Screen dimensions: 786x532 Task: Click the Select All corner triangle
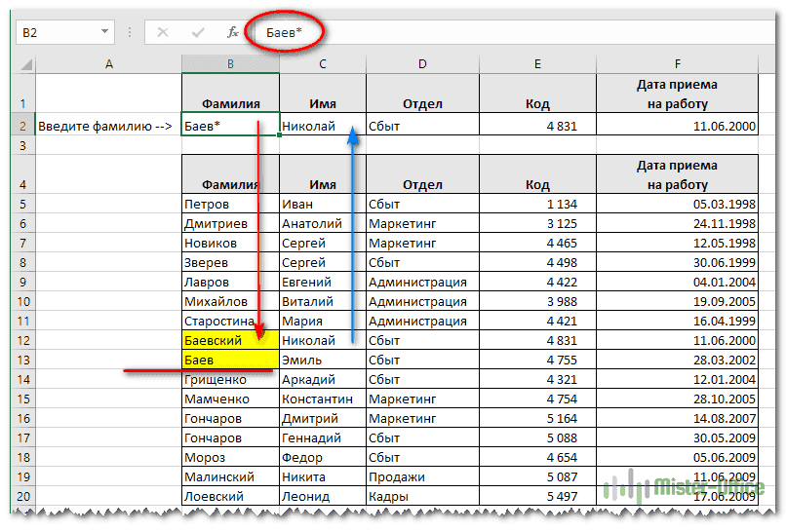click(x=24, y=63)
